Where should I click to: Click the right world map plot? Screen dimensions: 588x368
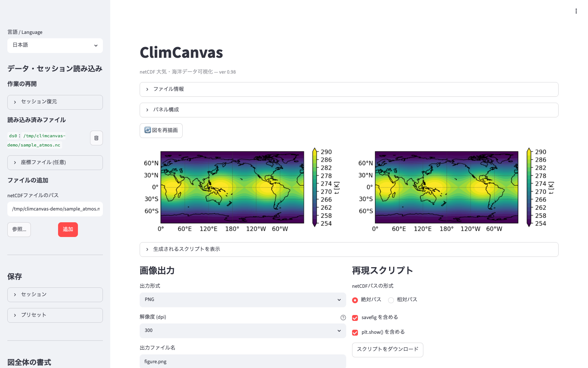click(x=447, y=187)
